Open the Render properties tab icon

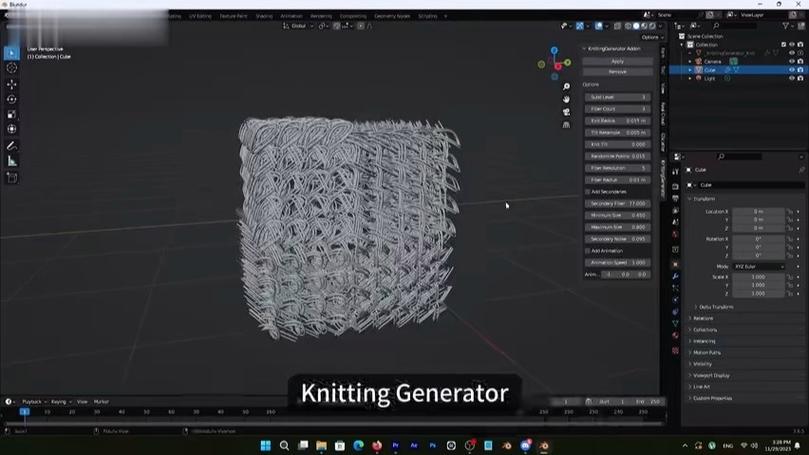[x=675, y=186]
